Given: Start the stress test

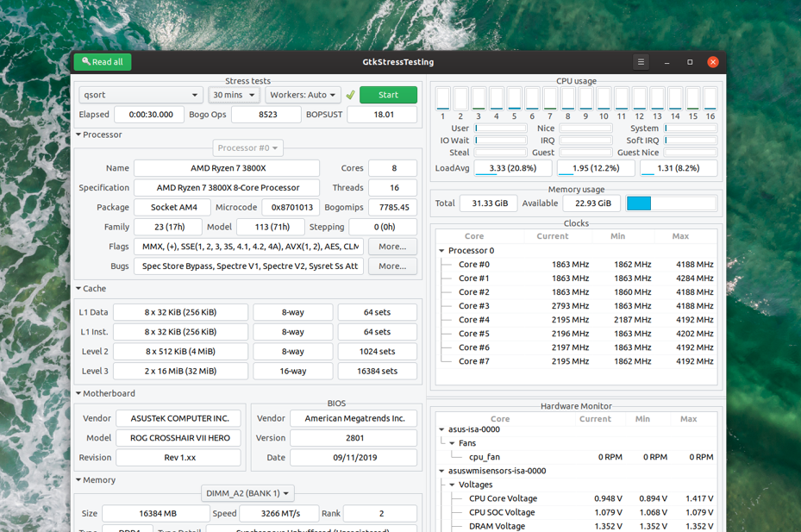Looking at the screenshot, I should pyautogui.click(x=388, y=95).
